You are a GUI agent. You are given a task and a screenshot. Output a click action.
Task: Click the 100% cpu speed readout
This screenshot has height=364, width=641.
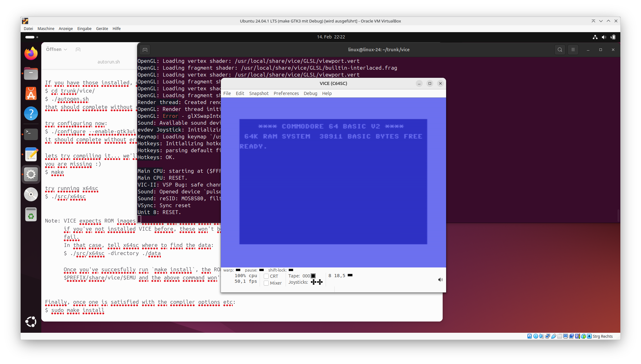[x=246, y=276]
